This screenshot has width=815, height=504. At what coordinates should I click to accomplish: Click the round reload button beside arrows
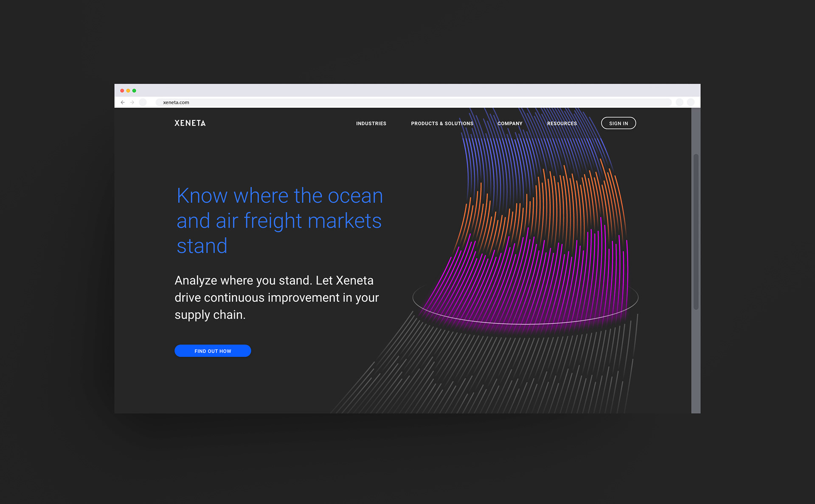(143, 102)
